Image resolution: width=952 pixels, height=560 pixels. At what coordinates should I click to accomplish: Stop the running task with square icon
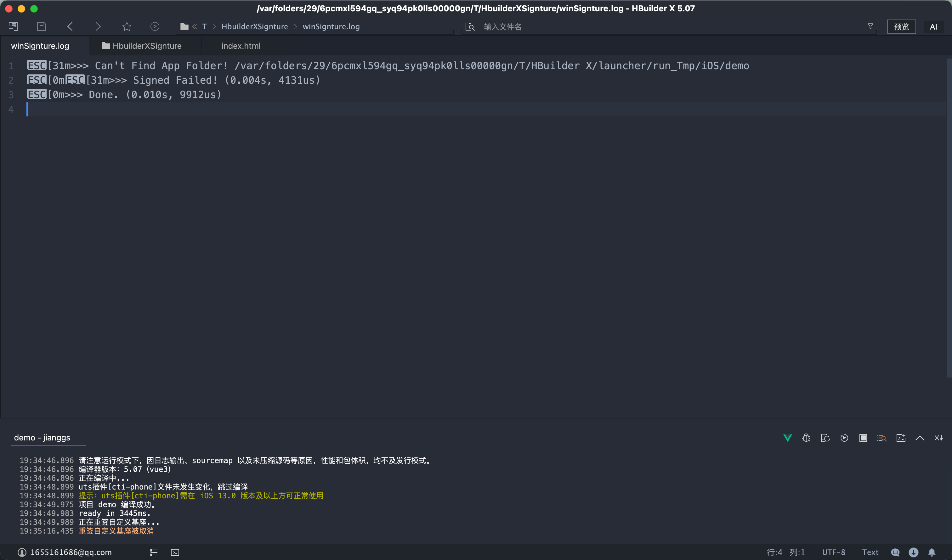[863, 438]
